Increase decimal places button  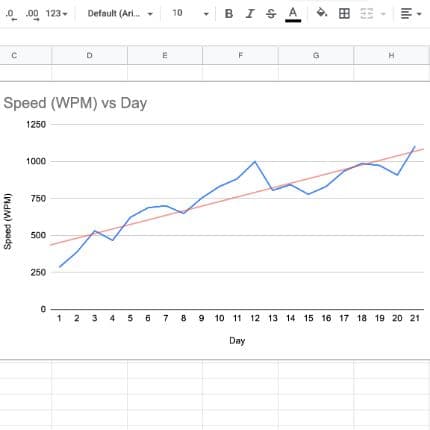[32, 14]
